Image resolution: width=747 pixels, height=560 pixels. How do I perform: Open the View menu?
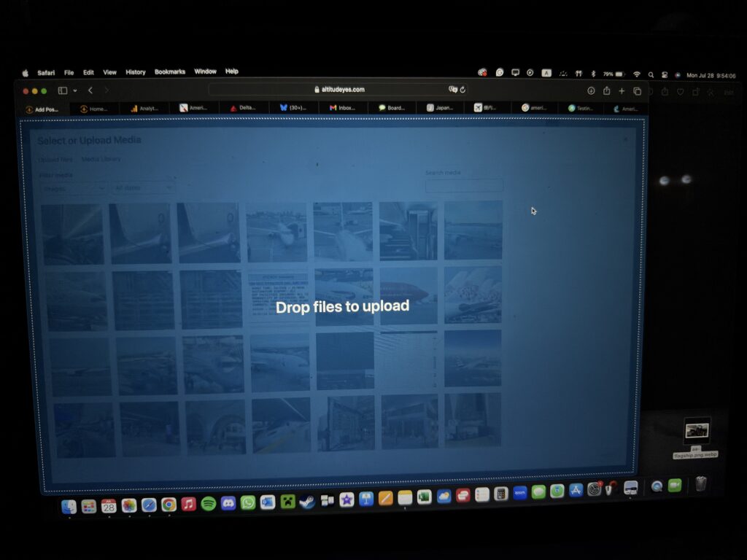(109, 72)
